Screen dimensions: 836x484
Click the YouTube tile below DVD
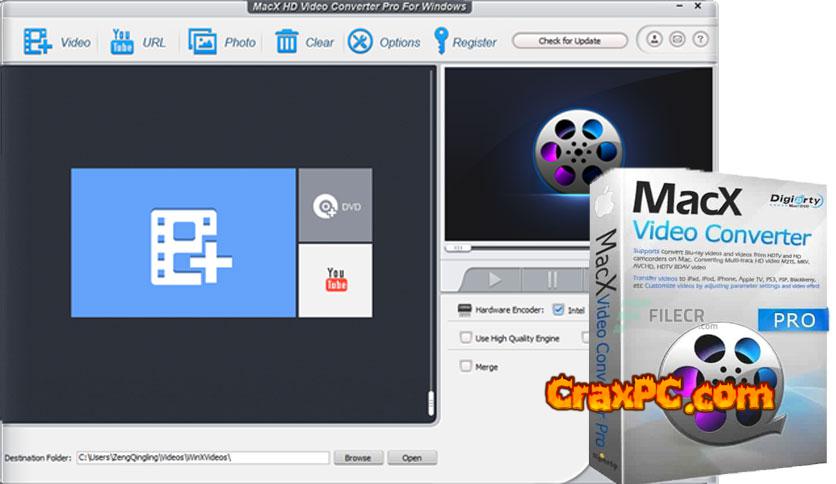335,280
